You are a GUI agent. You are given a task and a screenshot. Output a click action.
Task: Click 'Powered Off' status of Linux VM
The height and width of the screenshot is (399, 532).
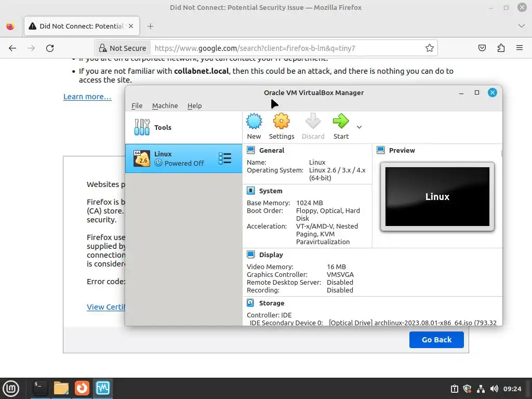(184, 163)
